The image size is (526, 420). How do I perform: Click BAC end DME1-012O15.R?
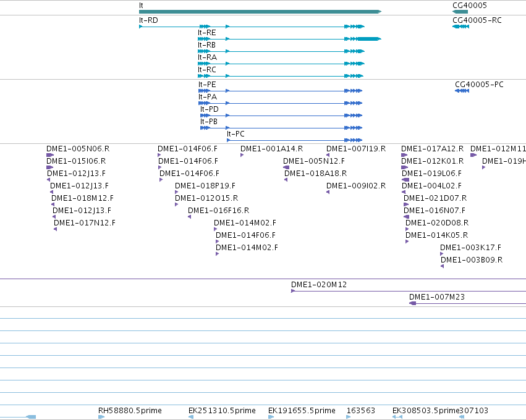click(x=206, y=198)
